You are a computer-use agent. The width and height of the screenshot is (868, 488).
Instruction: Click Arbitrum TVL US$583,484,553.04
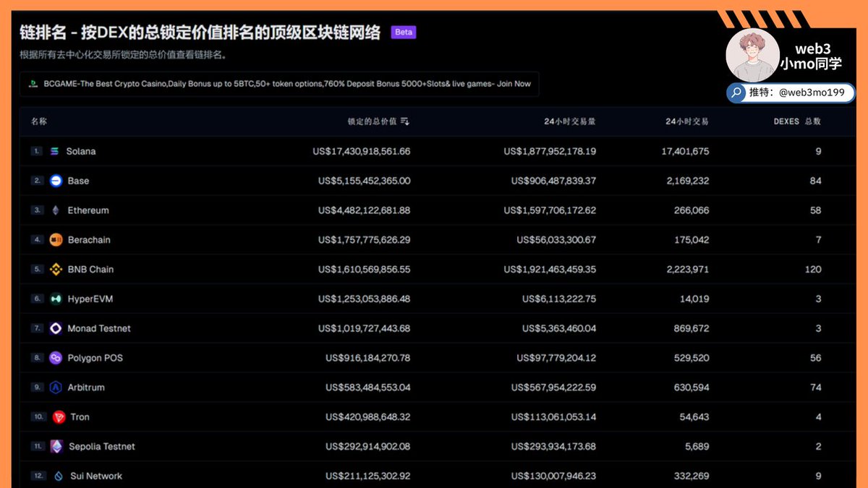coord(368,388)
